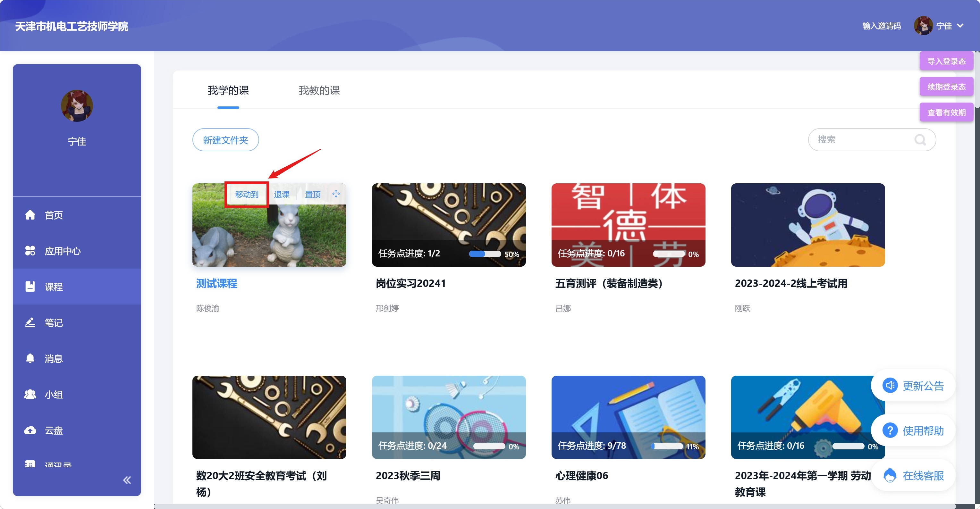980x509 pixels.
Task: Collapse the sidebar with double-chevron
Action: click(127, 480)
